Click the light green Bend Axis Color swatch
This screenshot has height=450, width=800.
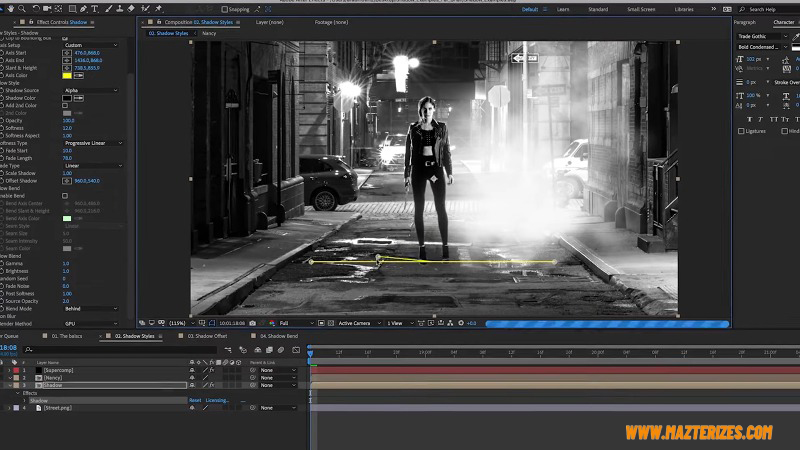tap(67, 218)
